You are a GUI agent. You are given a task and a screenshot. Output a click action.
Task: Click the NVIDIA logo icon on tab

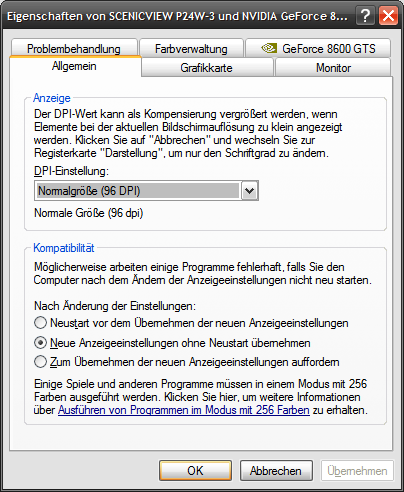269,48
